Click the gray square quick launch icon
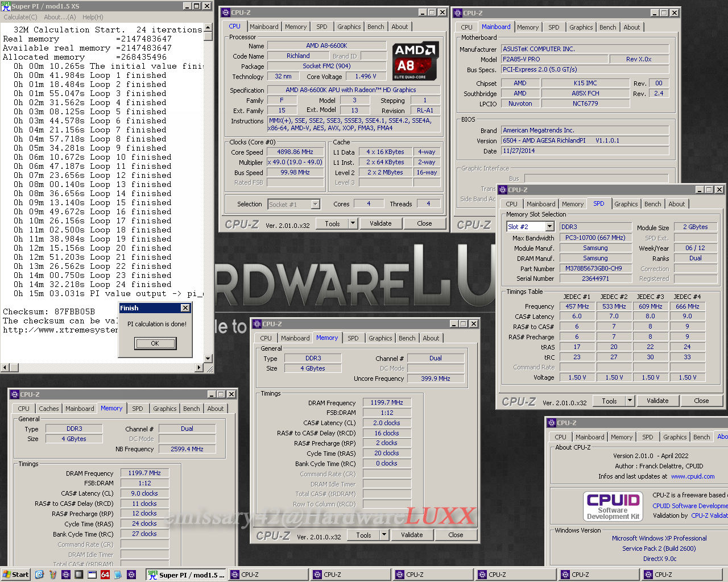This screenshot has height=582, width=728. [79, 575]
